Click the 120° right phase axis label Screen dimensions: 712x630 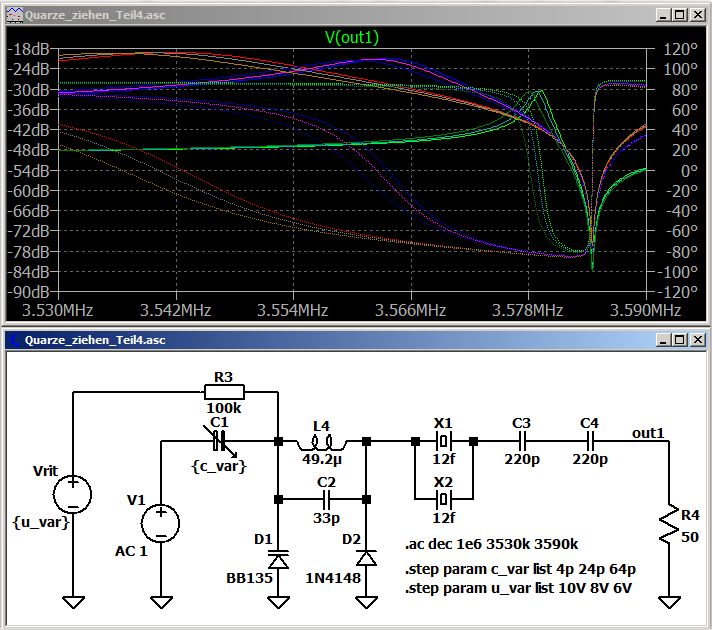point(680,49)
